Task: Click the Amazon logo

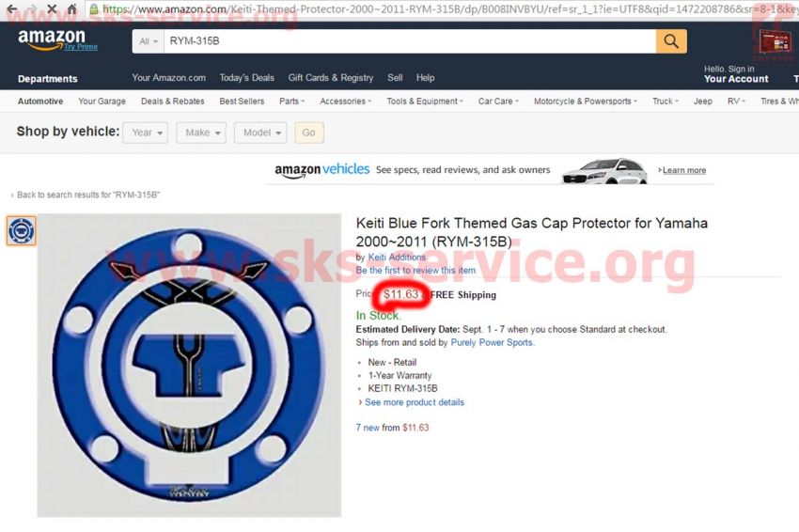Action: [x=52, y=39]
